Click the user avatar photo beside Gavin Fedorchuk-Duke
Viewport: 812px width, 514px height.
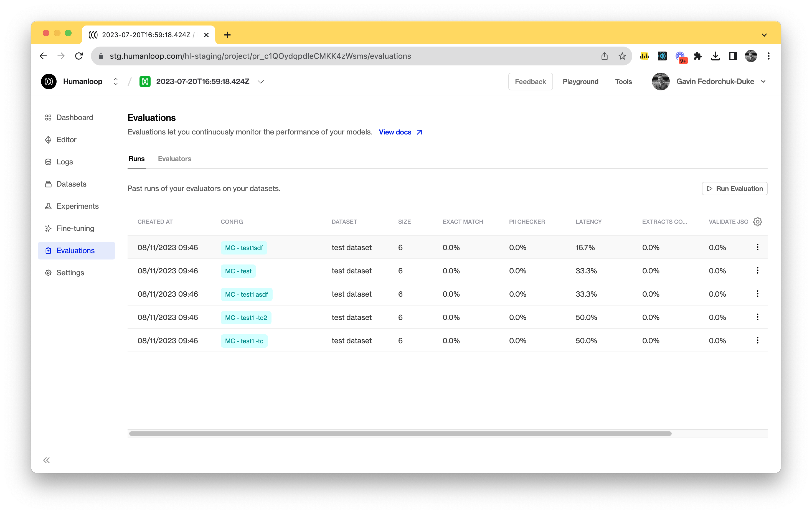(x=660, y=82)
